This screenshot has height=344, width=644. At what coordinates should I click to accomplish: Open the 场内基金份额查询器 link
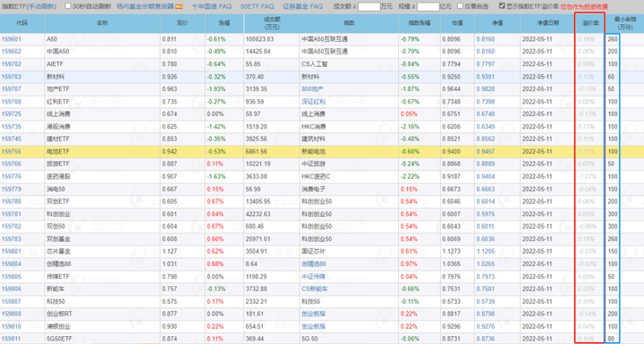146,6
